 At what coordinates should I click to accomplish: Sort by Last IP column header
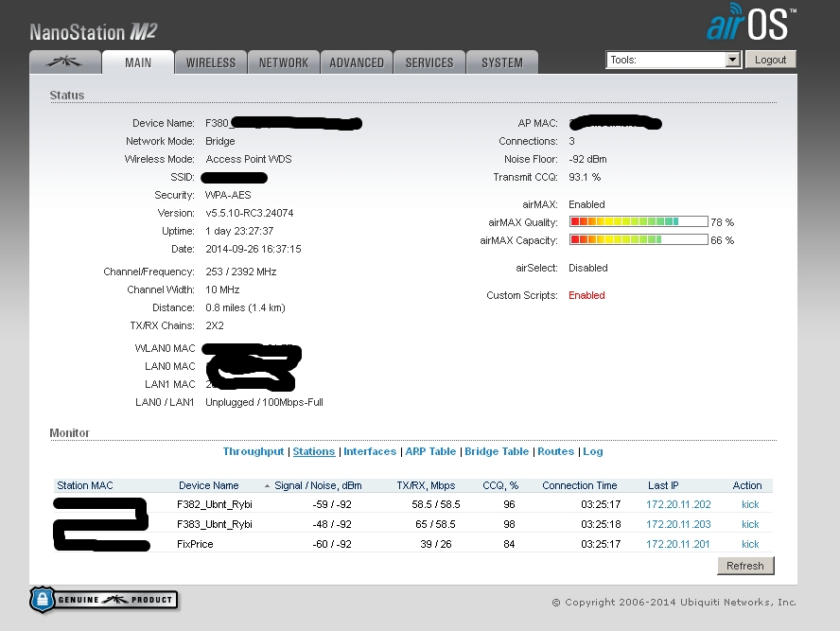click(663, 485)
